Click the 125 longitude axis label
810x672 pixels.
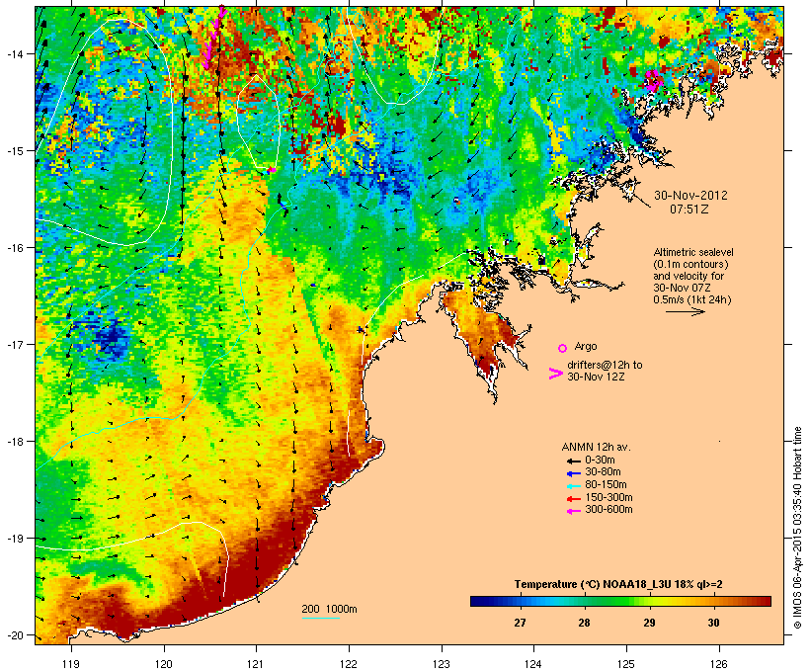[x=626, y=664]
